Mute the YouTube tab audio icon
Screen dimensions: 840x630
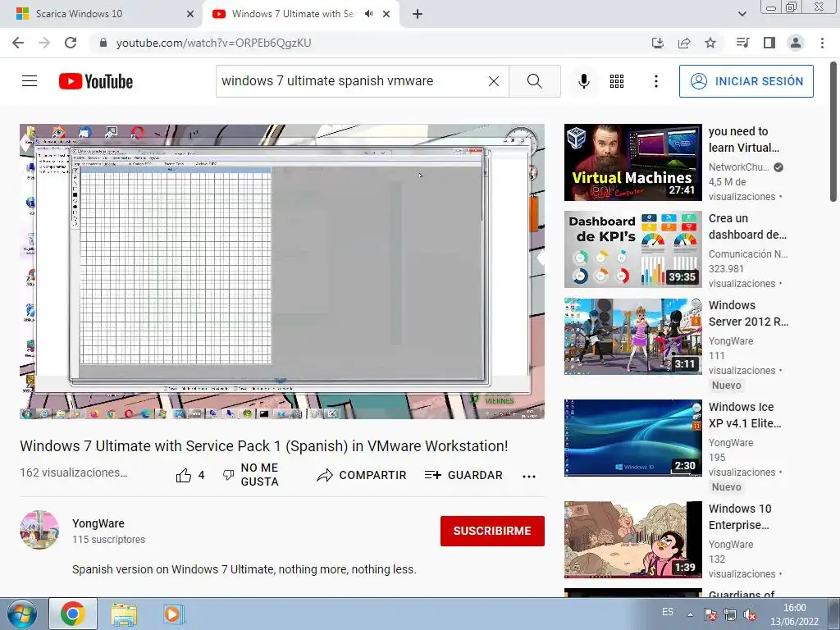(368, 14)
